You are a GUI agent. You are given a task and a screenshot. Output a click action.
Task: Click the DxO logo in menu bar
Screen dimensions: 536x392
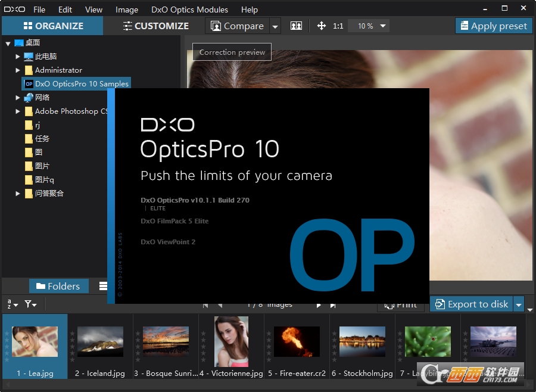[x=14, y=10]
